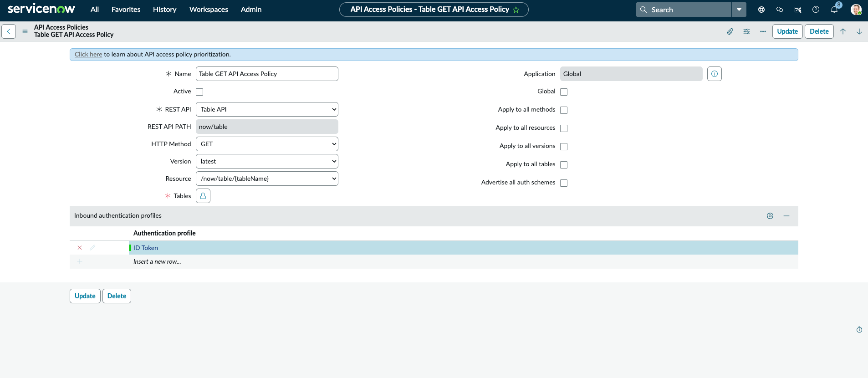868x378 pixels.
Task: Toggle the Global checkbox
Action: (564, 92)
